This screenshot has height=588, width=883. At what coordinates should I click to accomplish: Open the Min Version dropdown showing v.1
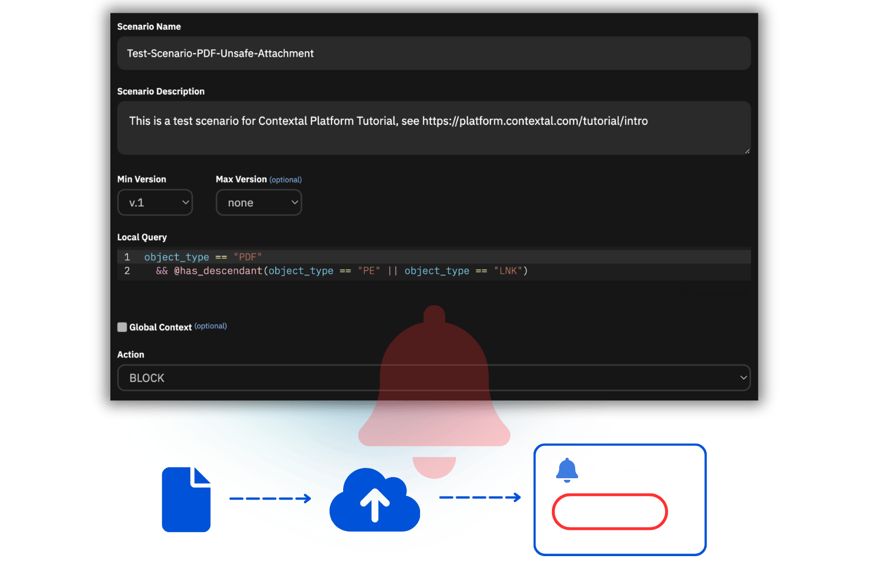(155, 202)
